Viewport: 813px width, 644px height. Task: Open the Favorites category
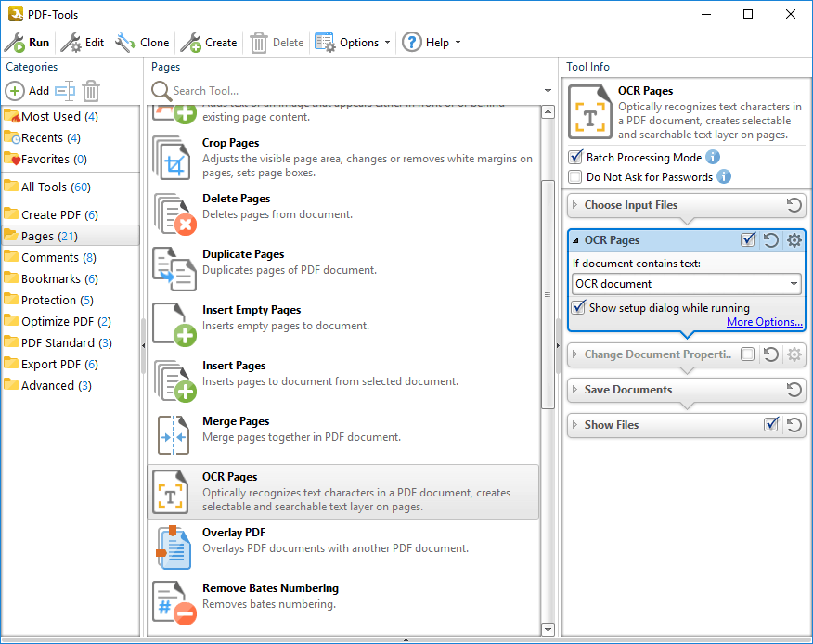70,160
